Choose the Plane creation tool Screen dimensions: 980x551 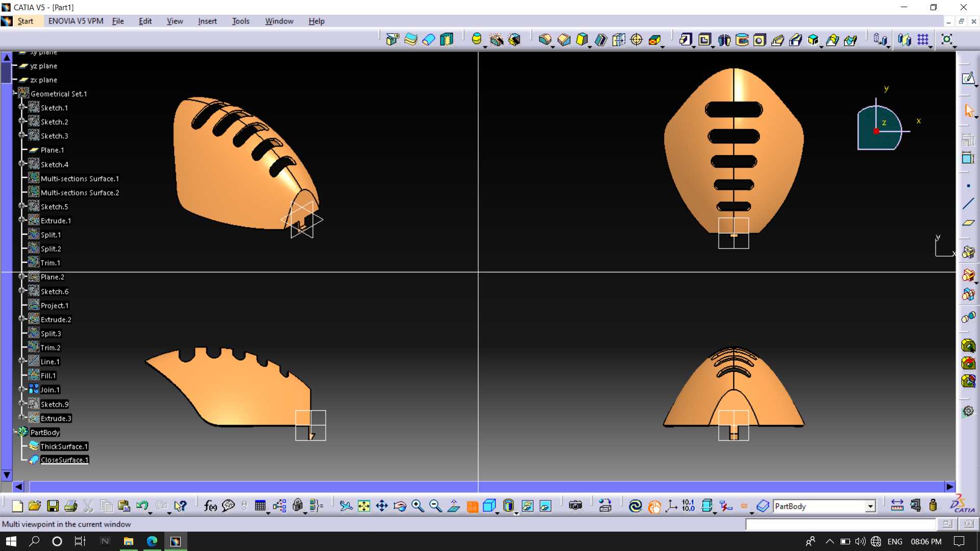coord(968,222)
